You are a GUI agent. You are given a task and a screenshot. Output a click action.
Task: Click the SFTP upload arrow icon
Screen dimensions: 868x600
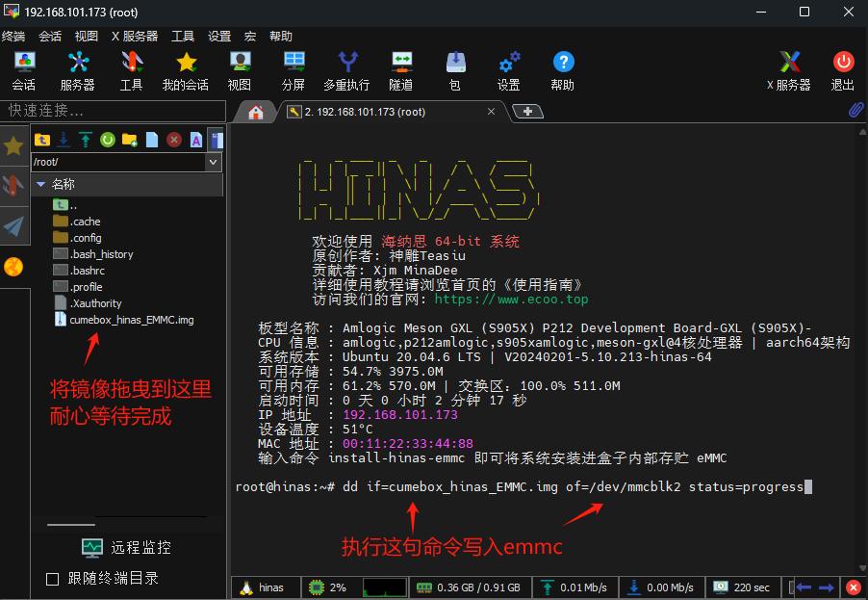86,140
